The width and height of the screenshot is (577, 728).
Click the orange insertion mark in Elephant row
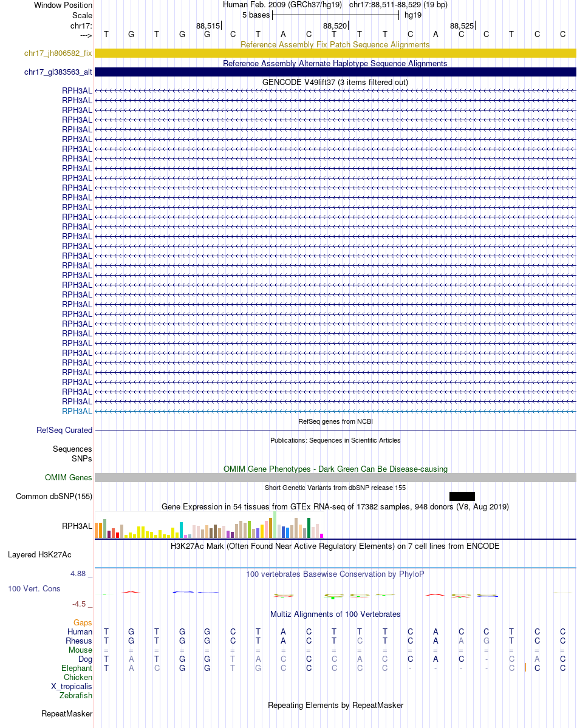525,668
